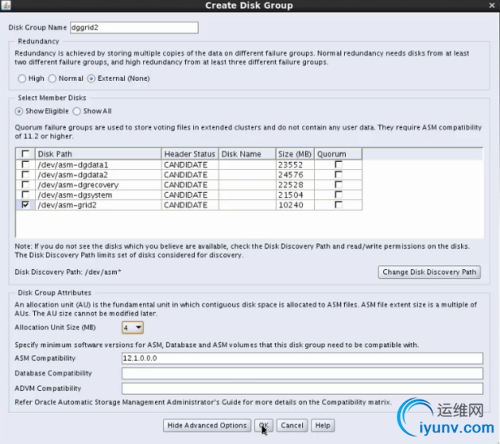Select the /dev/asm-dgrecovery path cell
The height and width of the screenshot is (444, 500).
(98, 185)
